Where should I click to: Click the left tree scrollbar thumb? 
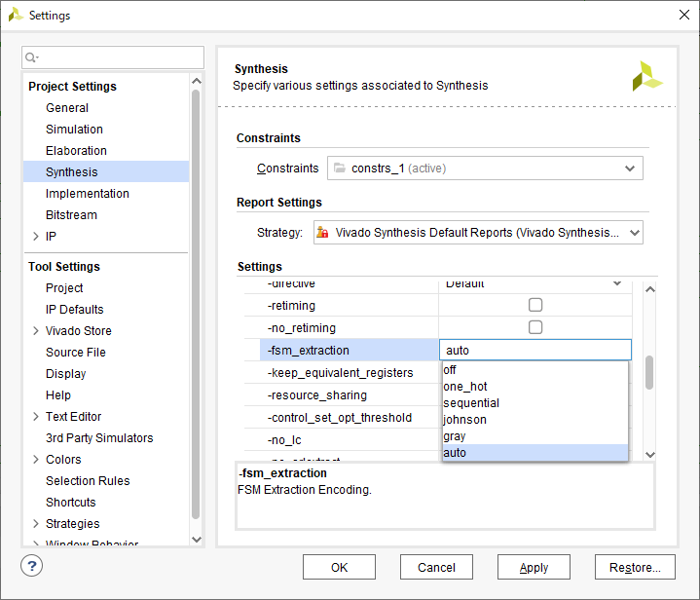(x=196, y=304)
